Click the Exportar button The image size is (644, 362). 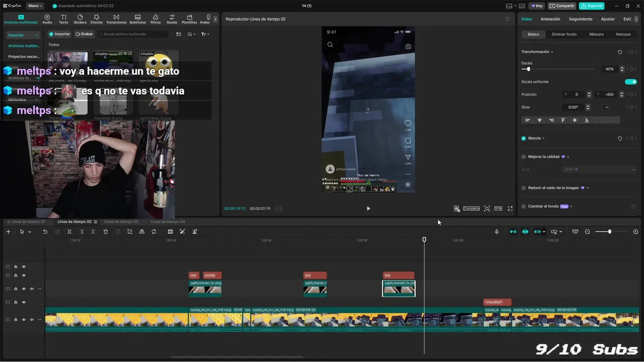pos(592,6)
